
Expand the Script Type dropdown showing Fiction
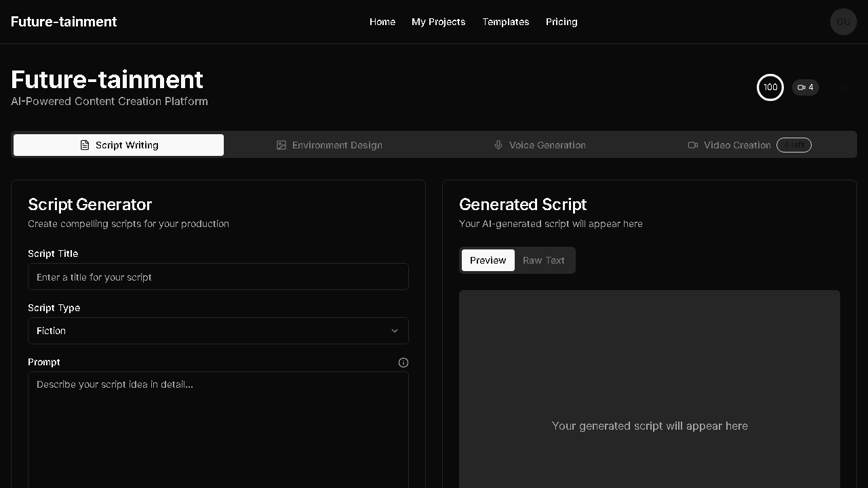tap(218, 331)
